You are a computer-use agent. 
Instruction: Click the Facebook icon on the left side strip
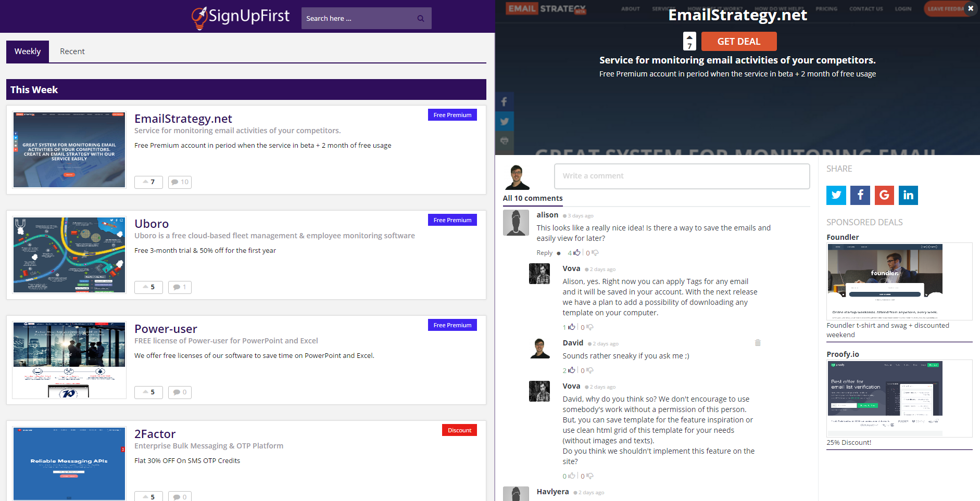click(504, 102)
